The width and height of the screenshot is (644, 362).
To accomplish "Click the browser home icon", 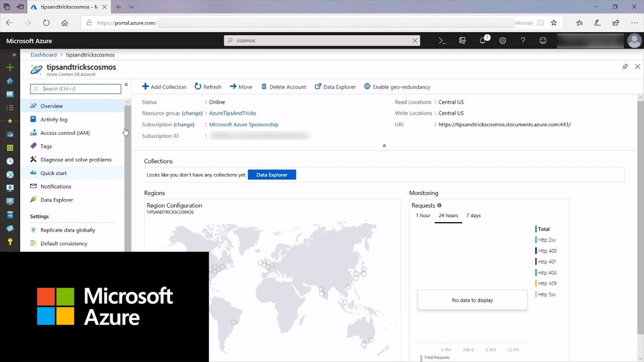I will click(x=65, y=23).
